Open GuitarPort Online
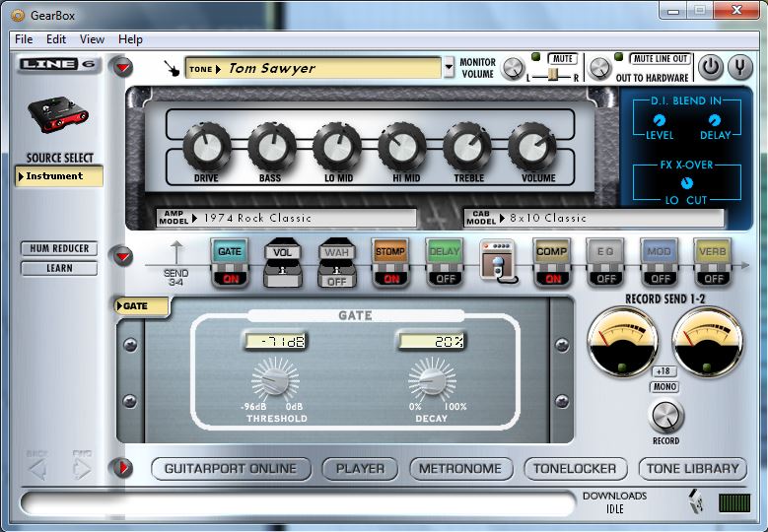 [231, 469]
